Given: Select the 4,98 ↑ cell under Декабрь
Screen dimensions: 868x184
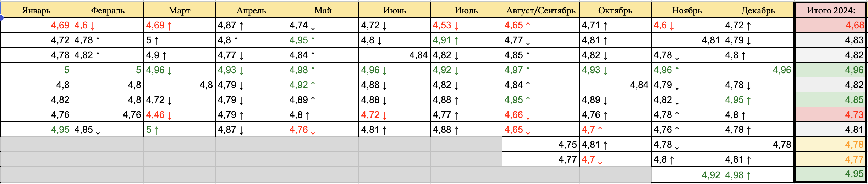Looking at the screenshot, I should click(x=758, y=175).
